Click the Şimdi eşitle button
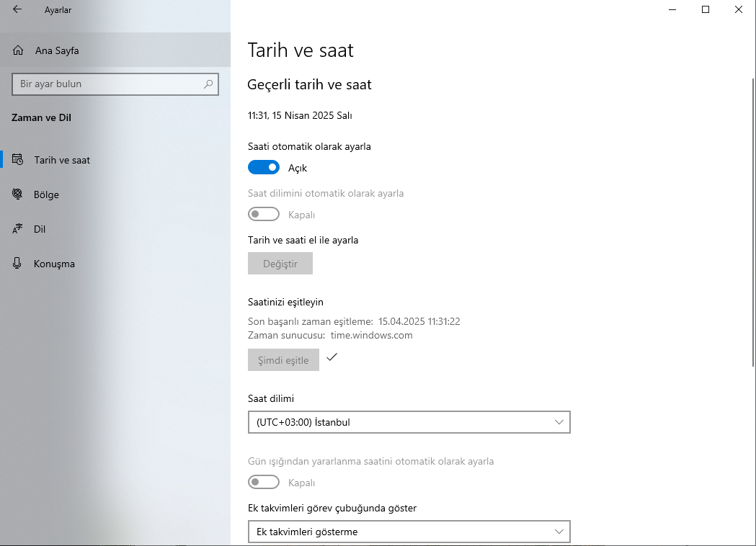Screen dimensions: 756x546 [x=283, y=360]
